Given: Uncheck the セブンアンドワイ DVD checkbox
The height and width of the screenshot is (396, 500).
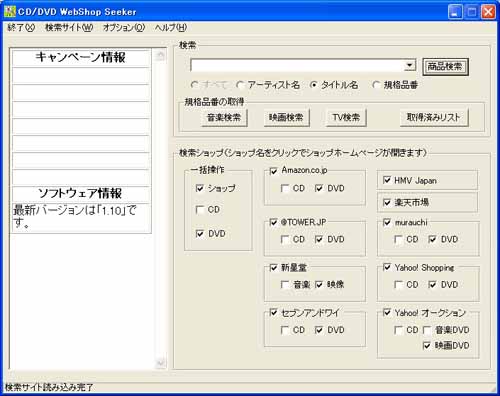Looking at the screenshot, I should [319, 330].
